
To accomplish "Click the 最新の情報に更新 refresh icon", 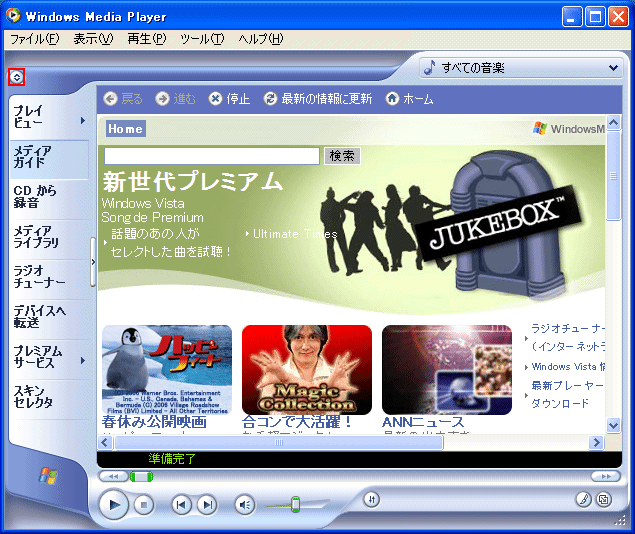I will [270, 98].
